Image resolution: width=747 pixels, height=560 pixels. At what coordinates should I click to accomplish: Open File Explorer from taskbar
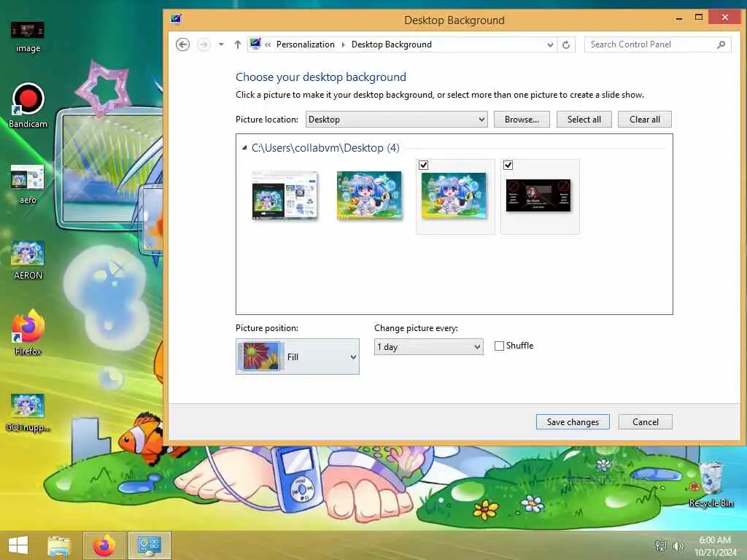(x=59, y=545)
